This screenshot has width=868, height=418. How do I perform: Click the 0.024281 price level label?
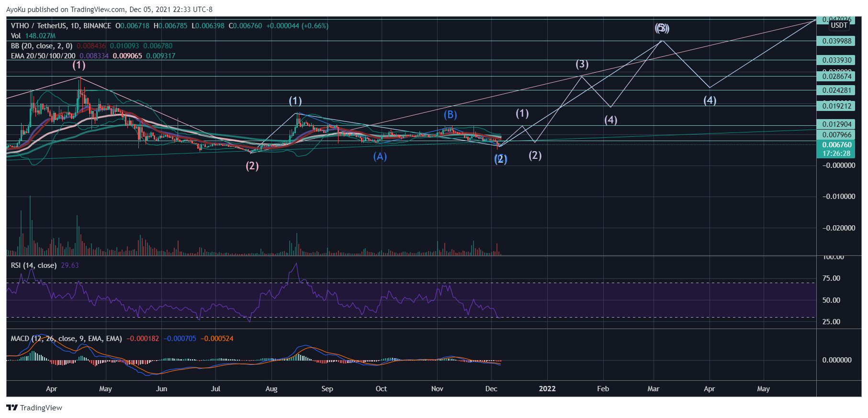[x=836, y=90]
